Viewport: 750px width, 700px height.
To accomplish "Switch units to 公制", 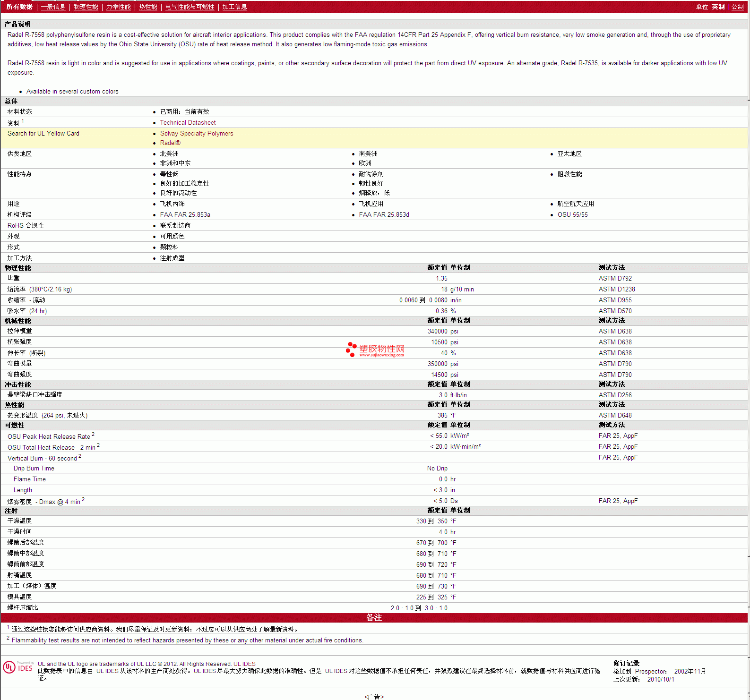I will pyautogui.click(x=737, y=7).
